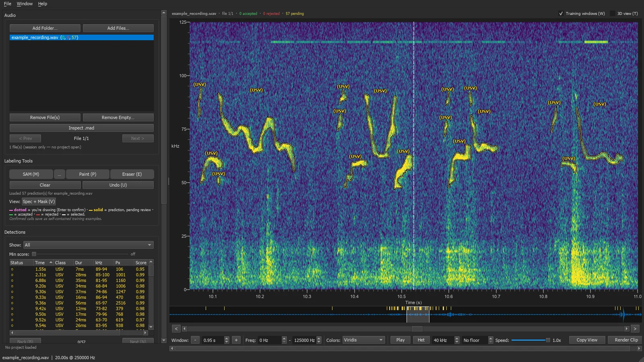Screen dimensions: 644x362
Task: Sort detections by the Score column header
Action: click(141, 263)
